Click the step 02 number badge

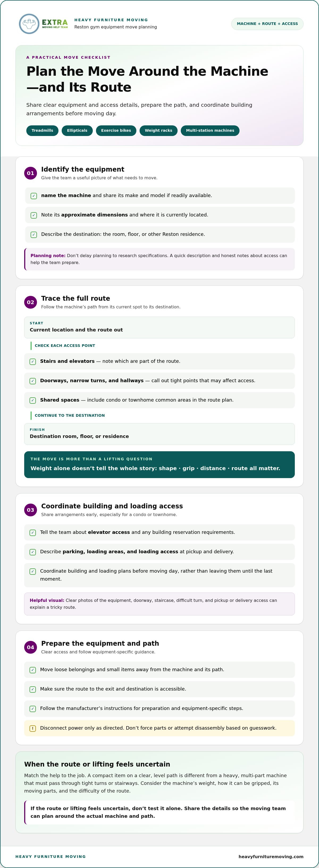tap(30, 302)
